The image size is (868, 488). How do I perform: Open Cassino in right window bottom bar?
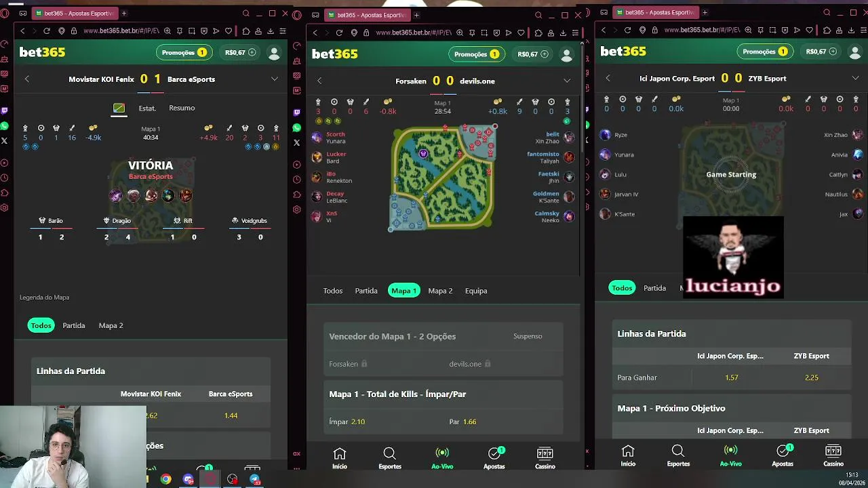point(833,455)
